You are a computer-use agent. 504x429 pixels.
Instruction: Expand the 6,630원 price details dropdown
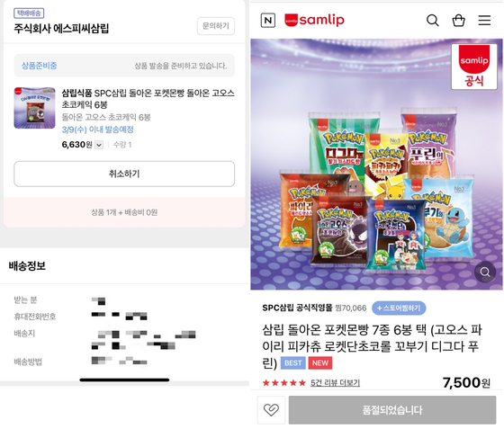pos(99,145)
